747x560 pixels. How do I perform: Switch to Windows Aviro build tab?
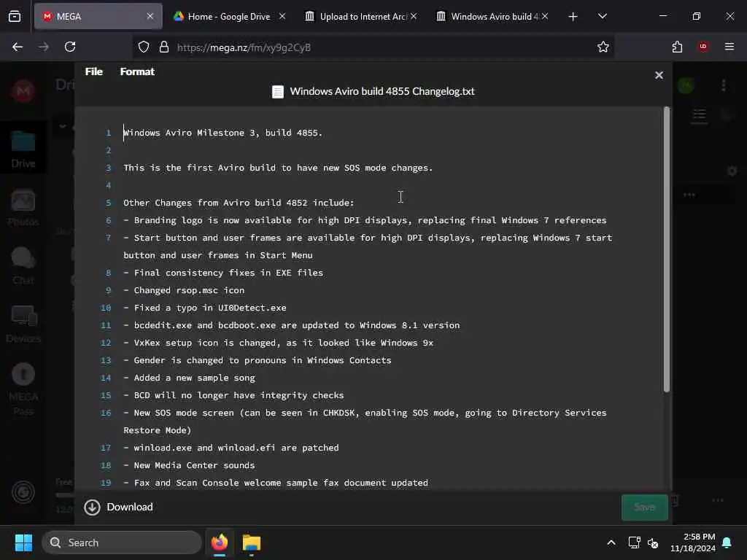pos(492,16)
